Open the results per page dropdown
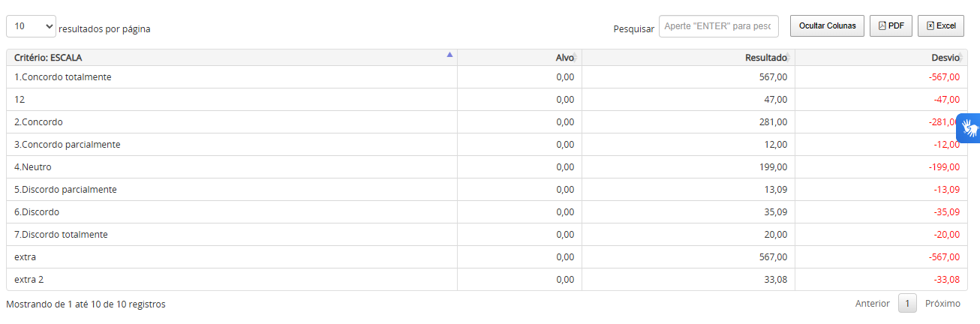The image size is (980, 324). (x=31, y=26)
